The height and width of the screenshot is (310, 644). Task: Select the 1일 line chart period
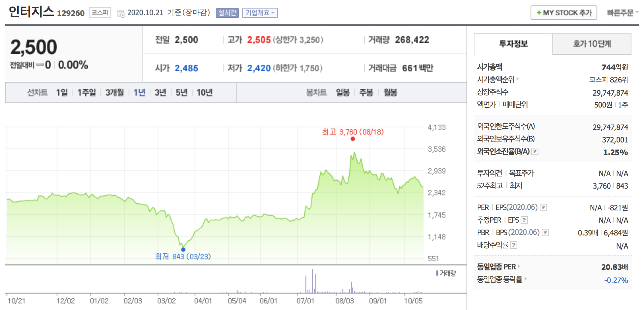[62, 93]
